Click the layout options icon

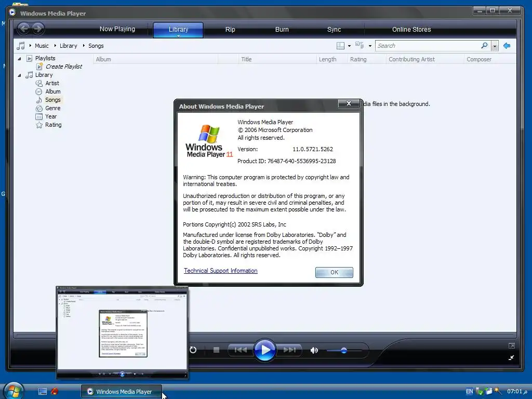340,46
